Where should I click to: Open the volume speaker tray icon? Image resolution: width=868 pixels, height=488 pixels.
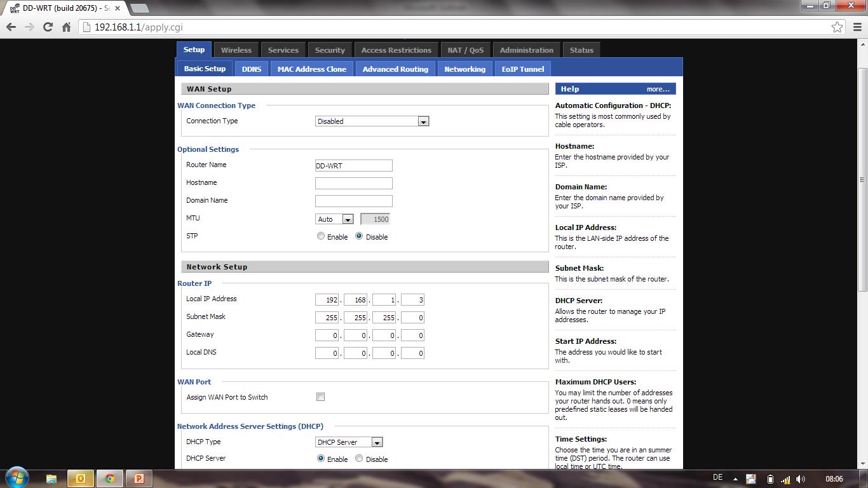(801, 479)
